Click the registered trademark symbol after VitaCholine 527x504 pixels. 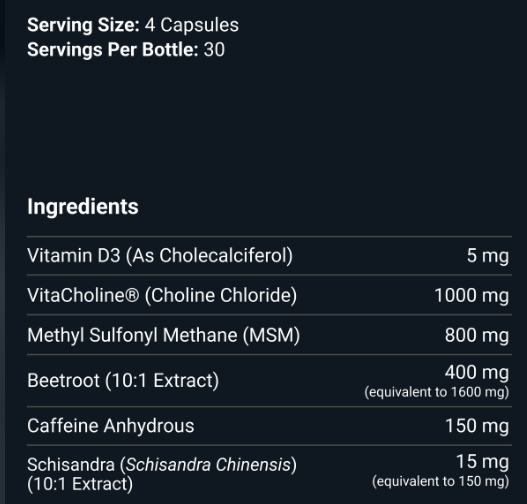point(132,296)
